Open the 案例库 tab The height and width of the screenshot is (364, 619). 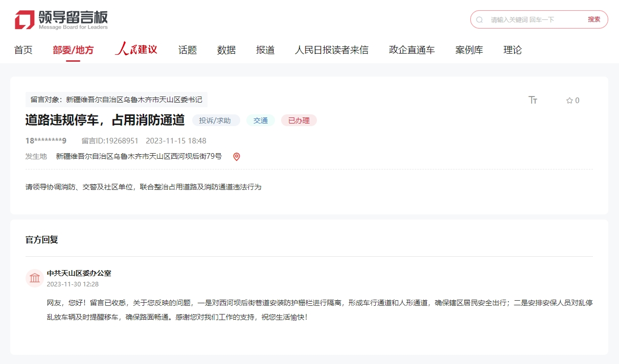coord(469,50)
